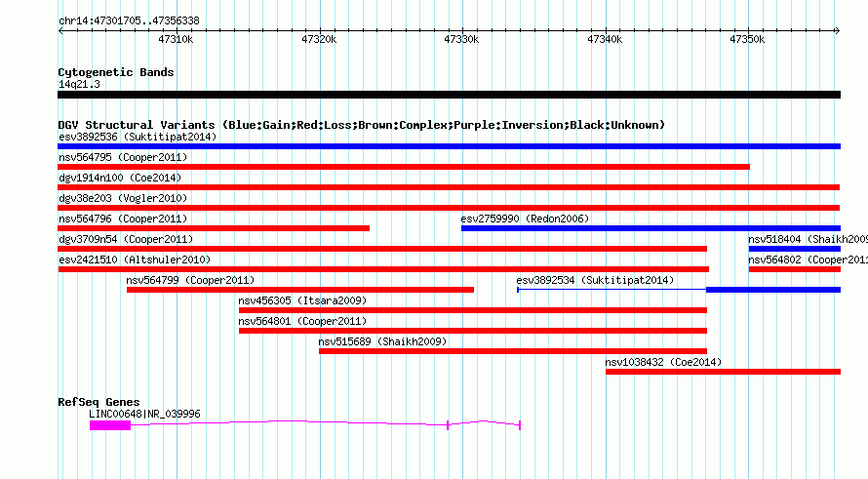Click the LINC00648 intron line
This screenshot has height=479, width=868.
coord(288,422)
